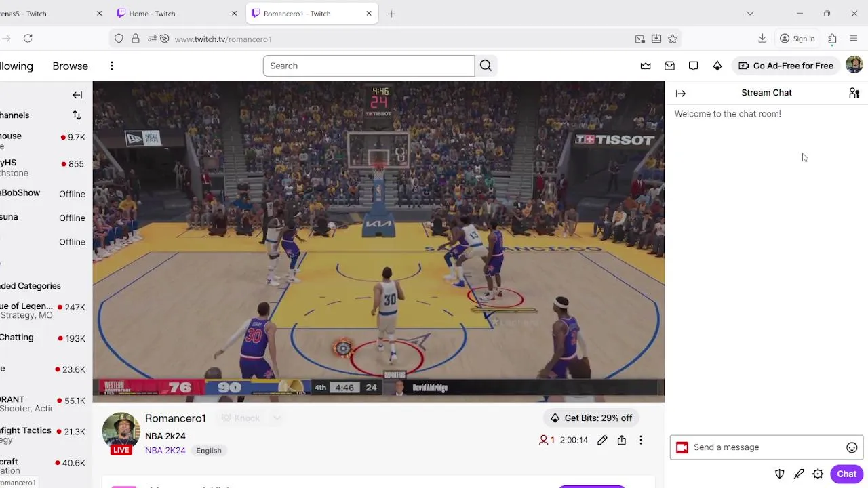Click the viewer count showing 1
868x488 pixels.
(547, 440)
